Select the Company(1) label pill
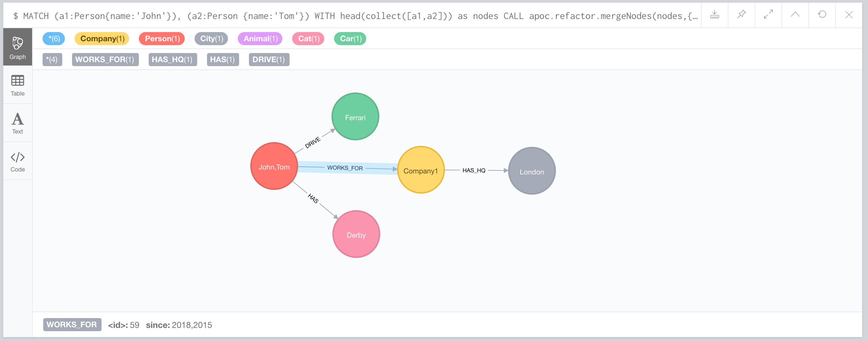Screen dimensions: 868x341 click(x=102, y=38)
